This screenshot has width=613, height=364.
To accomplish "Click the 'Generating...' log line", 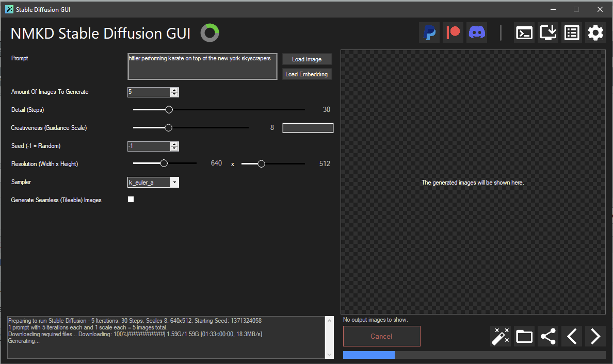I will pos(24,341).
